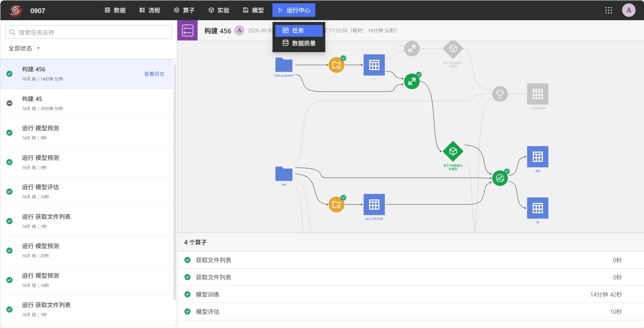
Task: Select the gray diamond model node
Action: [x=453, y=49]
